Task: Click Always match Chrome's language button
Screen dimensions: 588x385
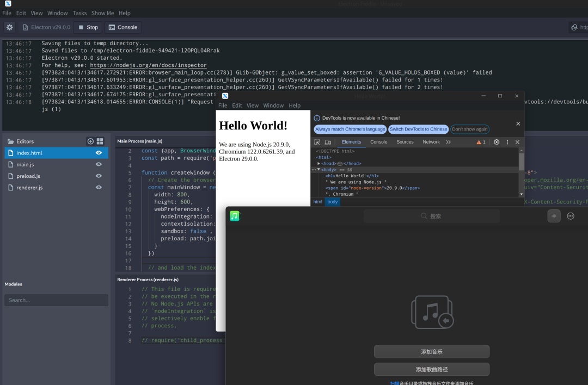Action: 350,129
